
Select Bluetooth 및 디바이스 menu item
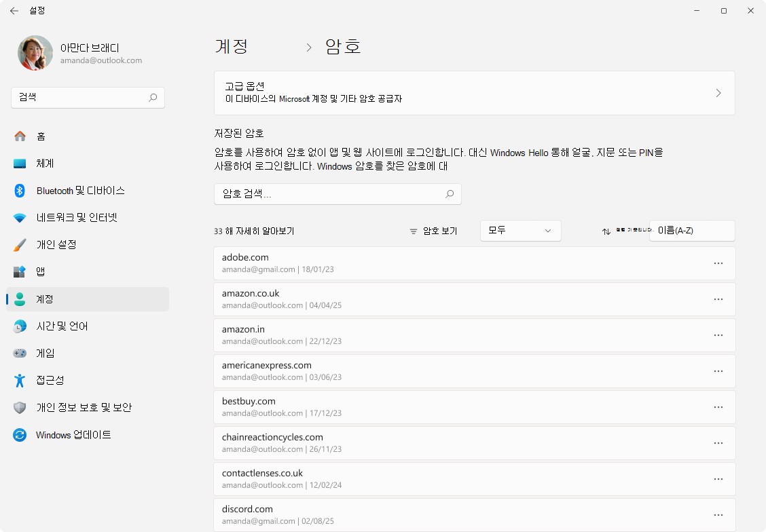(88, 191)
